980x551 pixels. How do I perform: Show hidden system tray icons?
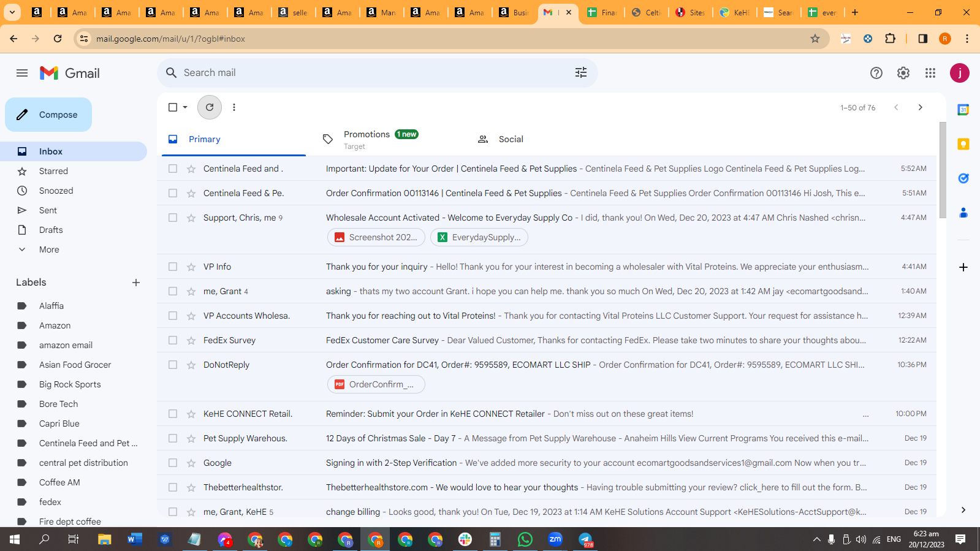816,539
